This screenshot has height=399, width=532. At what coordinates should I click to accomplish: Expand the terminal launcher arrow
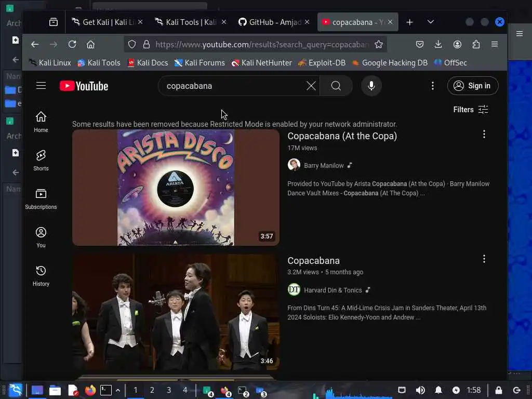[x=118, y=391]
